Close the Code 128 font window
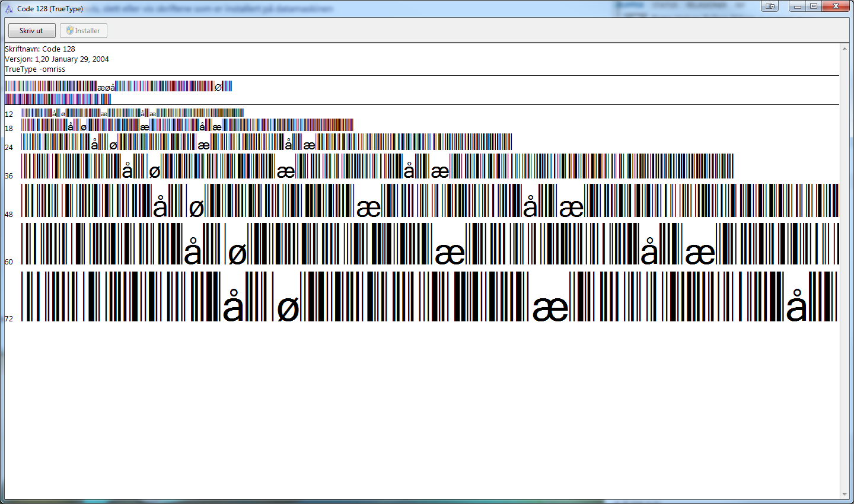 (x=836, y=7)
